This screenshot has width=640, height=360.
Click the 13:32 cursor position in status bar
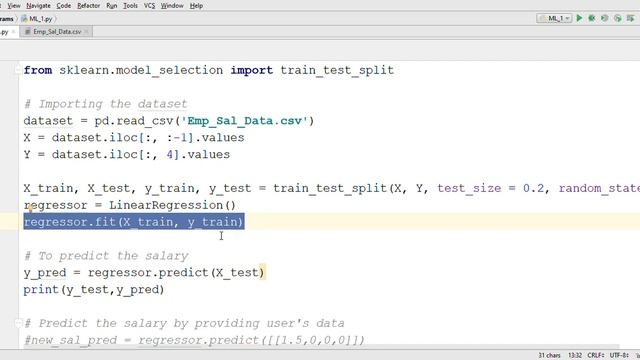click(575, 356)
